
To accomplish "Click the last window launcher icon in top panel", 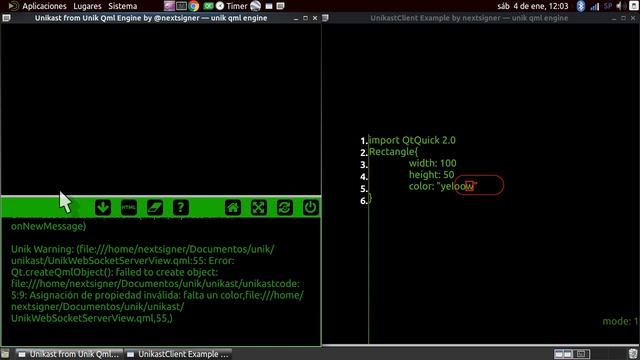I will point(280,6).
